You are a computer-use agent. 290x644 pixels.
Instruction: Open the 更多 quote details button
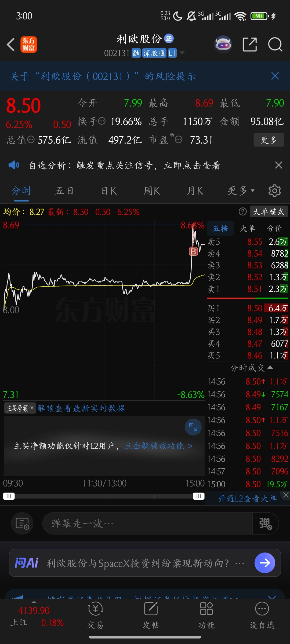(269, 140)
